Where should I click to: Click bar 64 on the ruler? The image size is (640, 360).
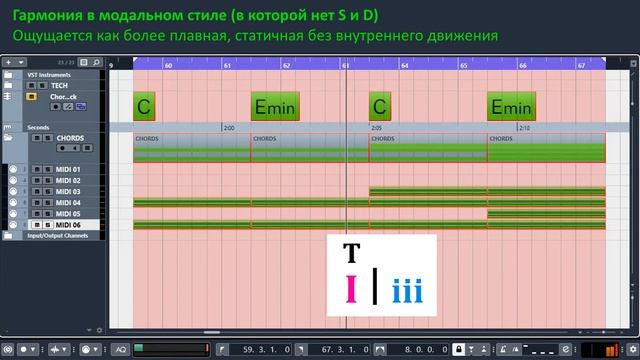point(404,65)
